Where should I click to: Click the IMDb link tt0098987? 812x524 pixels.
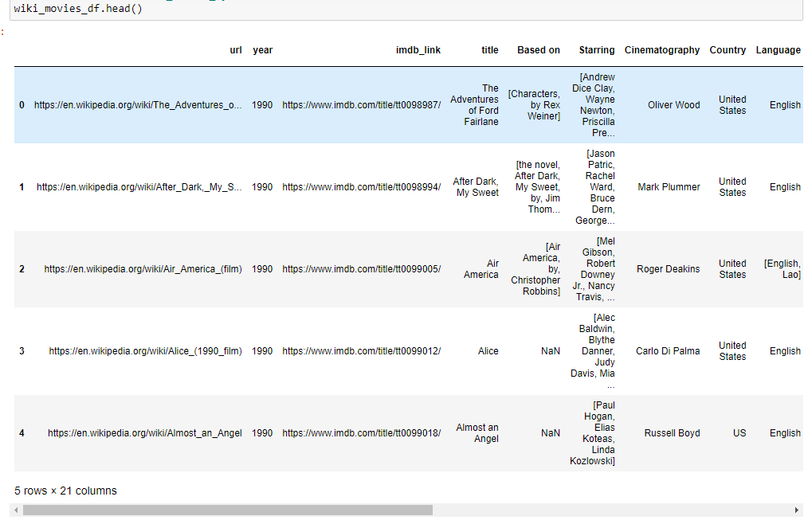pyautogui.click(x=362, y=105)
